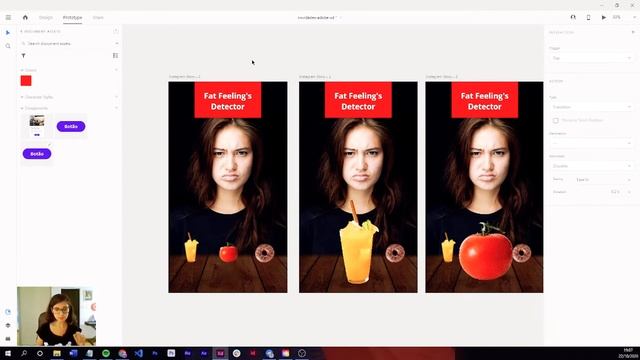Switch to the Design tab
The height and width of the screenshot is (360, 640).
[46, 18]
